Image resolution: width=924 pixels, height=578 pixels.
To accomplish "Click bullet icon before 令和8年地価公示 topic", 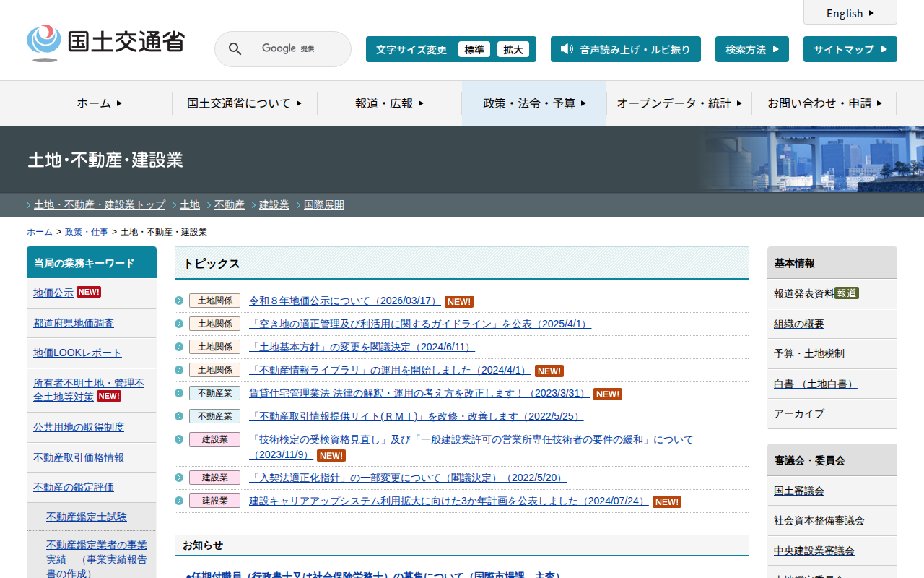I will pos(179,301).
